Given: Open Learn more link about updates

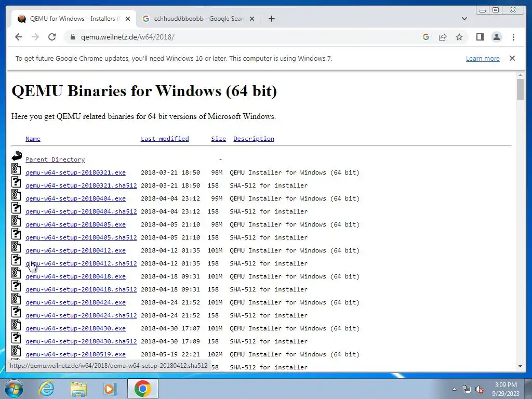Looking at the screenshot, I should [x=483, y=58].
